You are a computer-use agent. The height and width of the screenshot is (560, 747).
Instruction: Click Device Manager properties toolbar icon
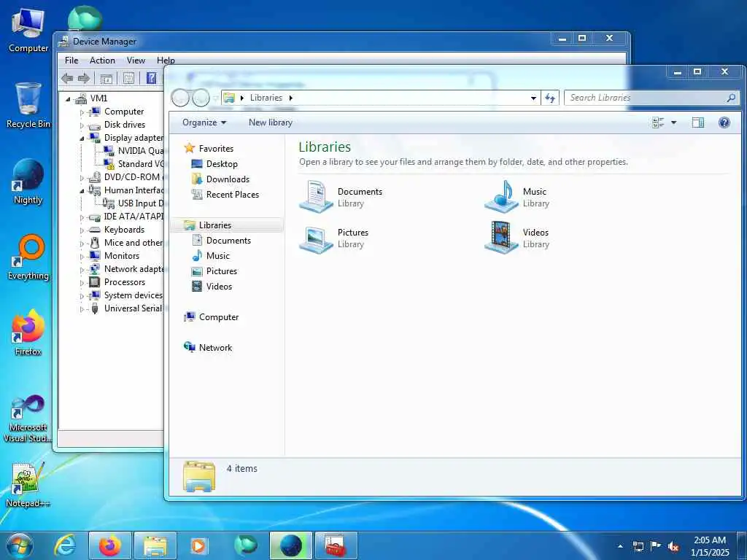[x=128, y=78]
